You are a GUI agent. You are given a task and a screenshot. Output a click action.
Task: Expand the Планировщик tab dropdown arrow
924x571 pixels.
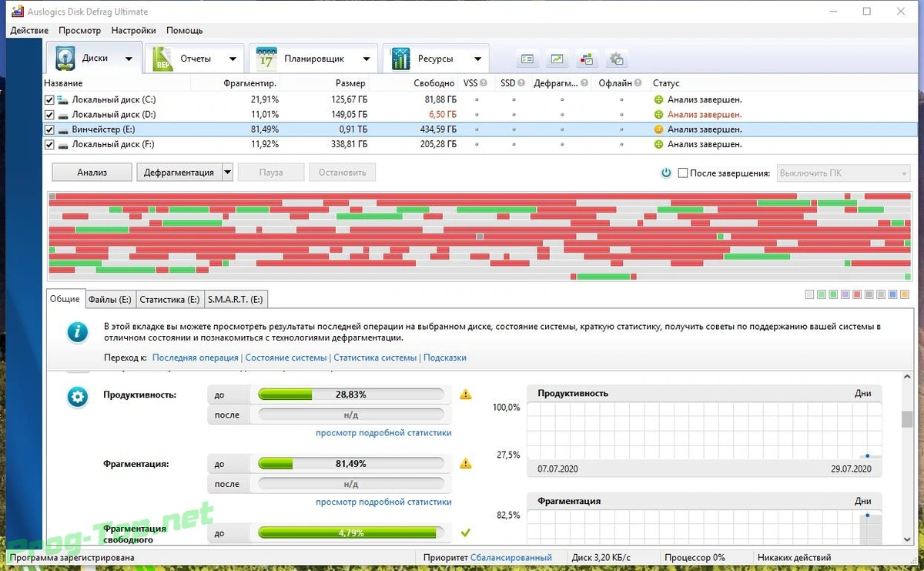pos(367,59)
